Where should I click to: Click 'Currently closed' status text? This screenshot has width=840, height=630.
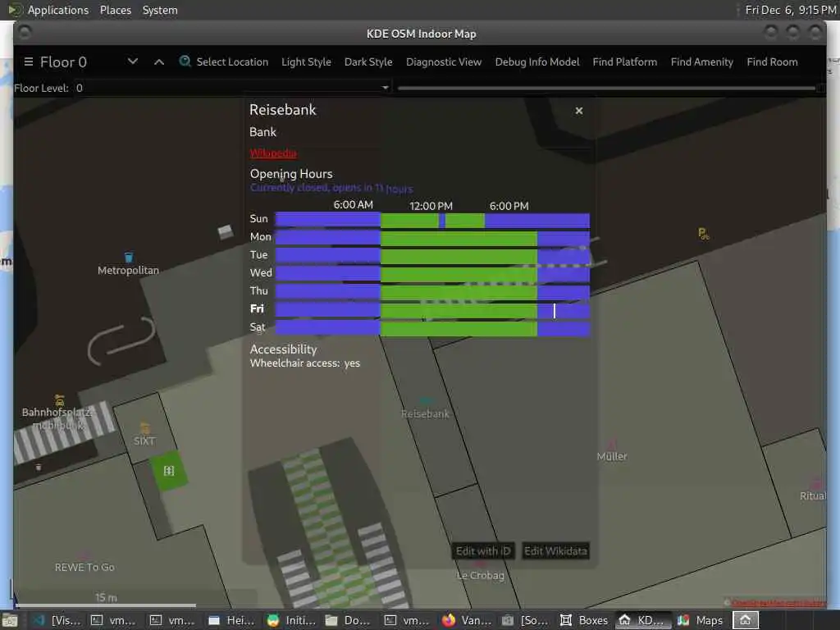[331, 188]
